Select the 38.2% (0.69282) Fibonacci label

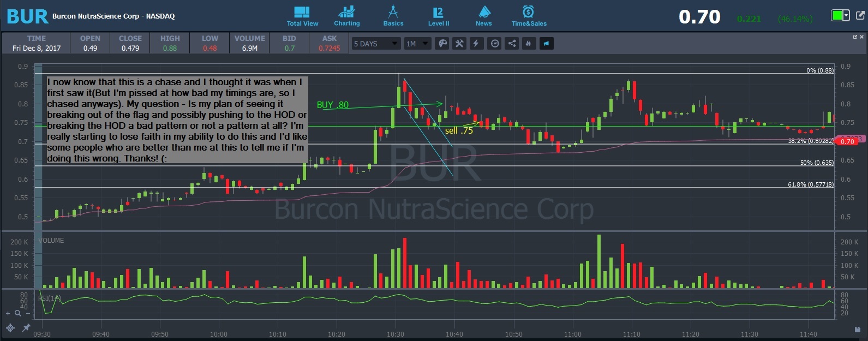(x=811, y=141)
